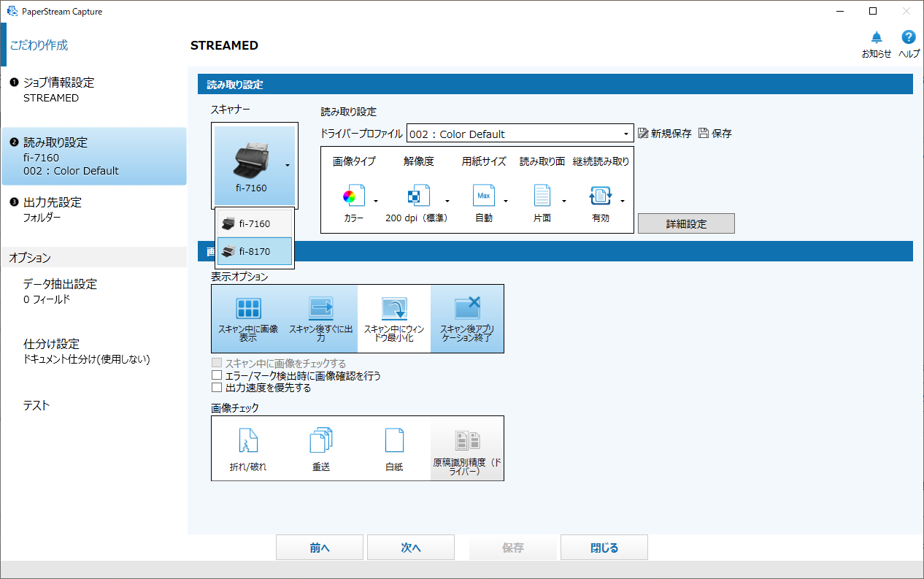The width and height of the screenshot is (924, 579).
Task: Click the 前へ button
Action: click(320, 548)
